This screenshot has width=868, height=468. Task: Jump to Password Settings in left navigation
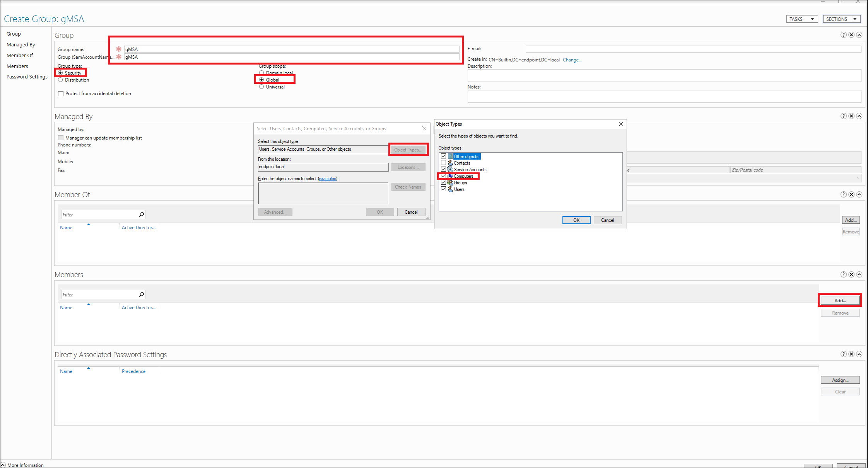click(27, 77)
